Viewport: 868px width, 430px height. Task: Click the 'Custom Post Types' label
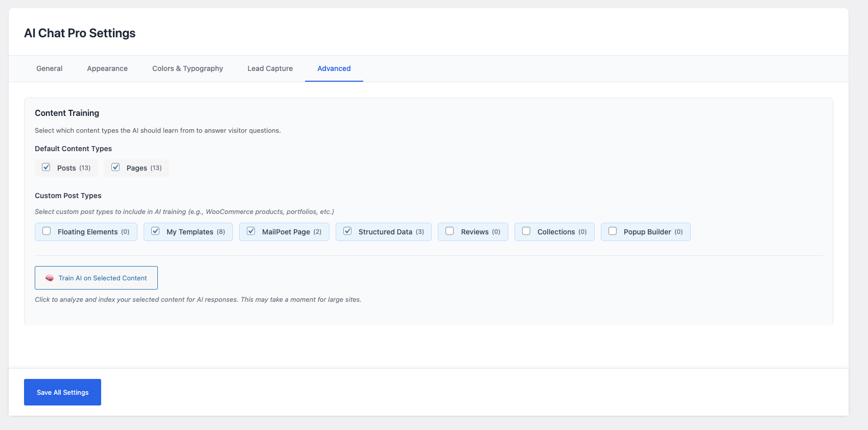pos(68,196)
